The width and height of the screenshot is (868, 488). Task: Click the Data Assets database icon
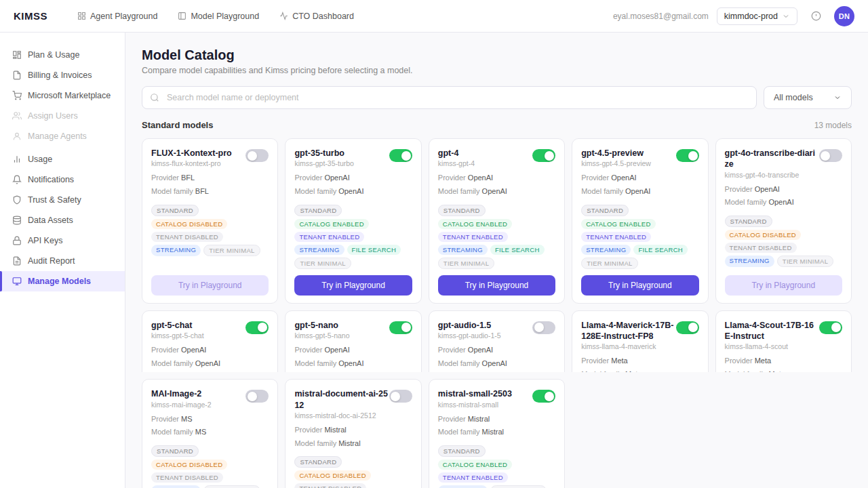tap(17, 220)
